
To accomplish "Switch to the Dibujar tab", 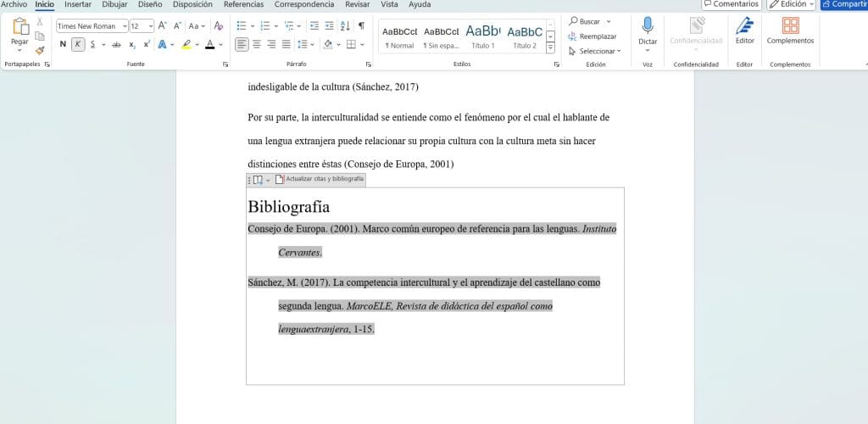I will coord(114,4).
